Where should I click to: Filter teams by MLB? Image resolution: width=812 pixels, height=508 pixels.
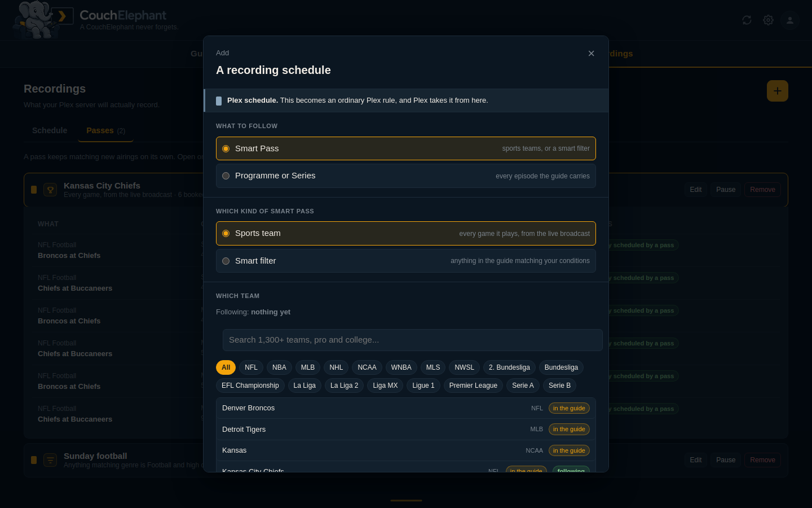tap(308, 367)
